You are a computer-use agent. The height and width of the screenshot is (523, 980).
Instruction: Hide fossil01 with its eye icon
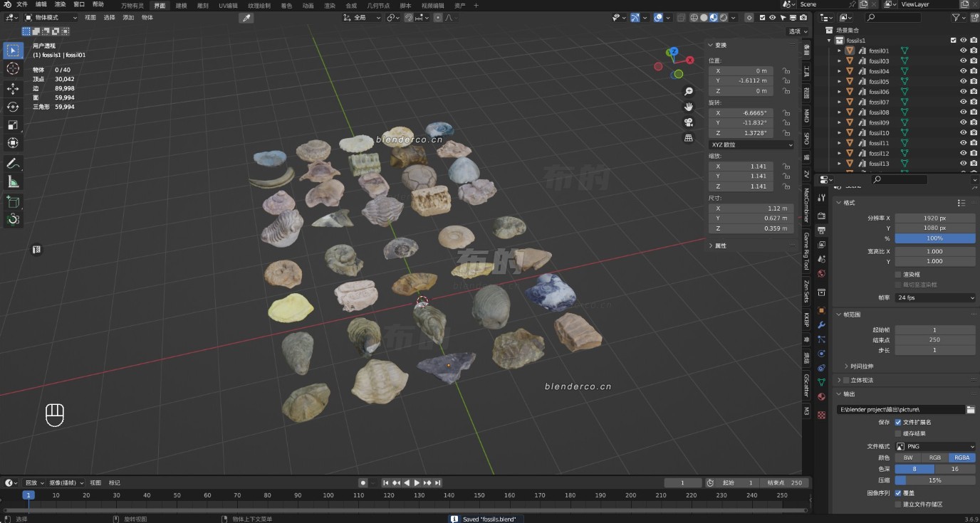point(963,51)
